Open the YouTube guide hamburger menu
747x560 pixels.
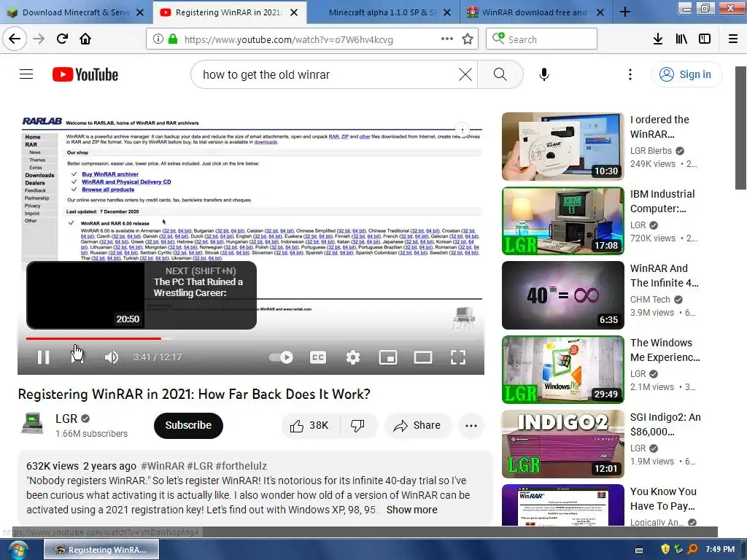point(26,74)
